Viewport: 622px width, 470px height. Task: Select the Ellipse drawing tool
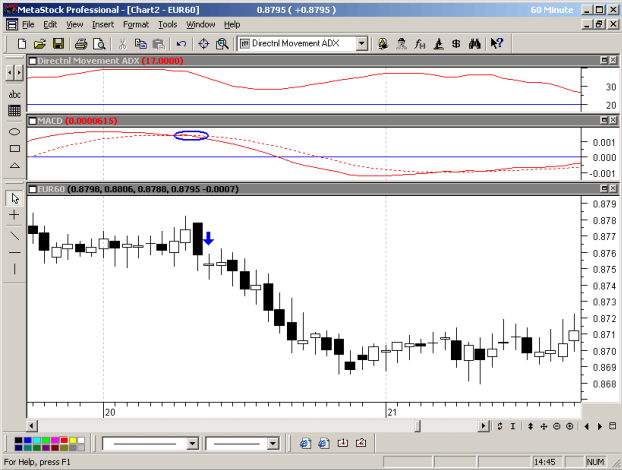click(15, 132)
